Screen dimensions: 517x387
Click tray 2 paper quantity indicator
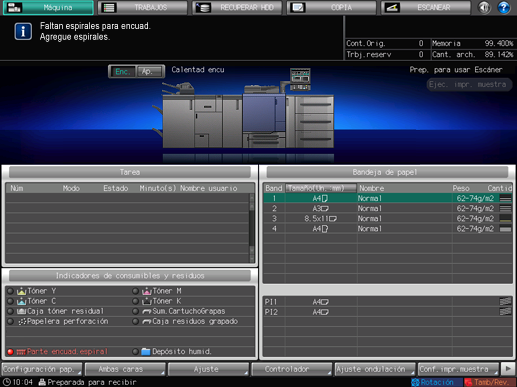pos(505,209)
